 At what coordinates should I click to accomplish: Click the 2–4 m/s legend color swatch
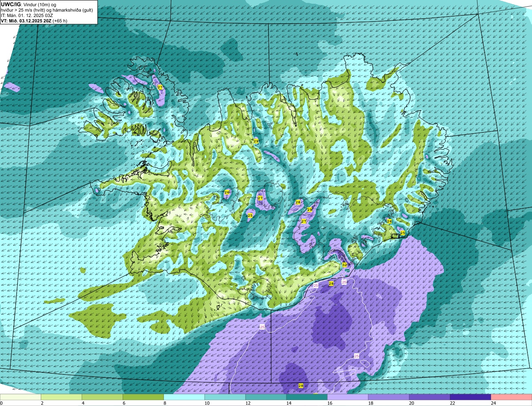point(62,397)
